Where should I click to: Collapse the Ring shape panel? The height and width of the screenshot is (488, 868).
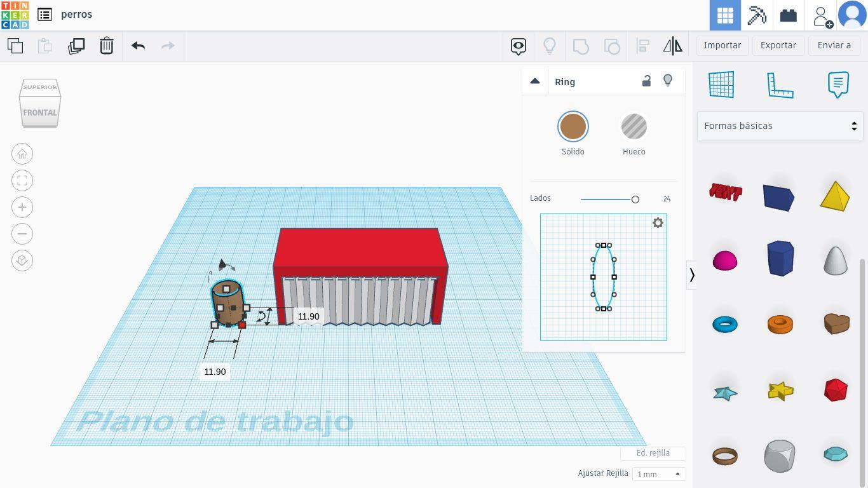tap(535, 81)
